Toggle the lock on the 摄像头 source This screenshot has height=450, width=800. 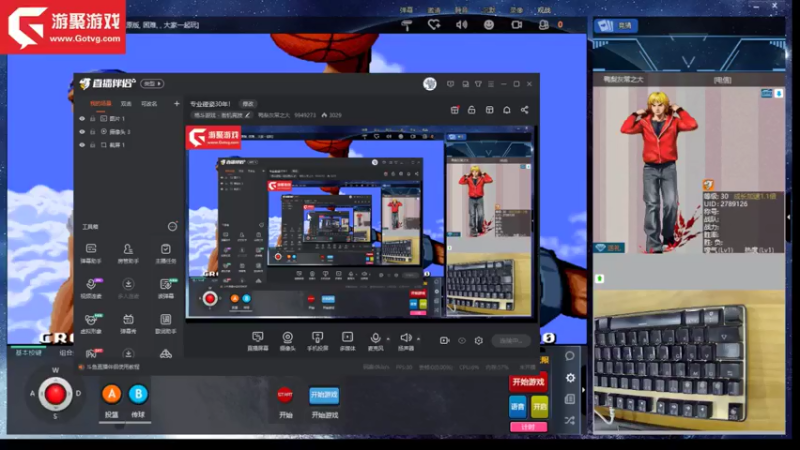pos(92,132)
